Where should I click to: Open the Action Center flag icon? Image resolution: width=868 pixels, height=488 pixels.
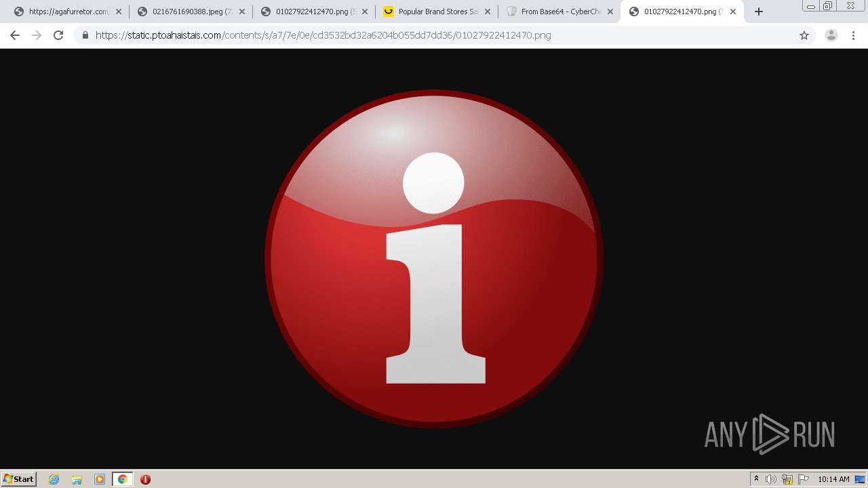[x=804, y=479]
